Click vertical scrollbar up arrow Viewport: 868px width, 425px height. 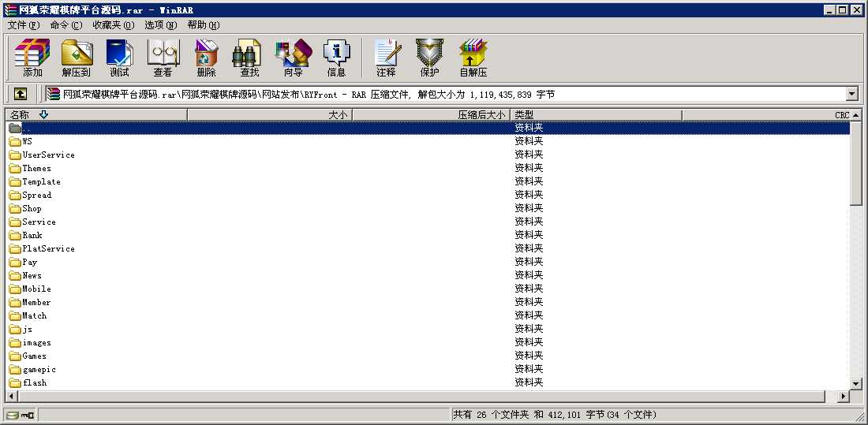coord(856,115)
